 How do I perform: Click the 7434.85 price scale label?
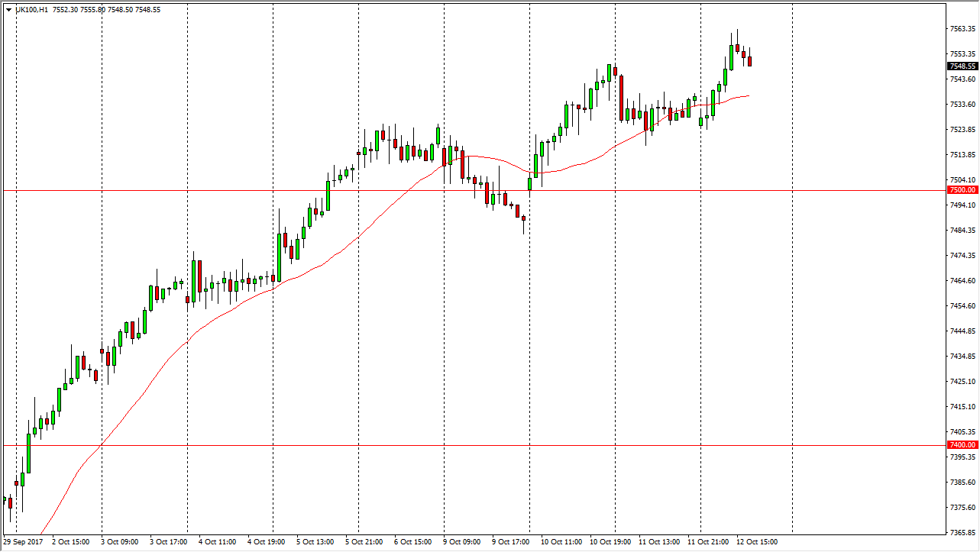point(962,357)
